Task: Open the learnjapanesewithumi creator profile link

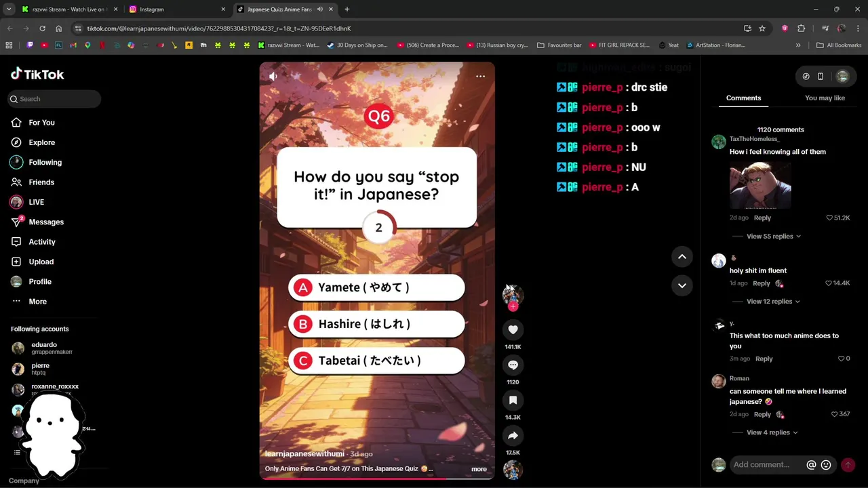Action: point(304,453)
